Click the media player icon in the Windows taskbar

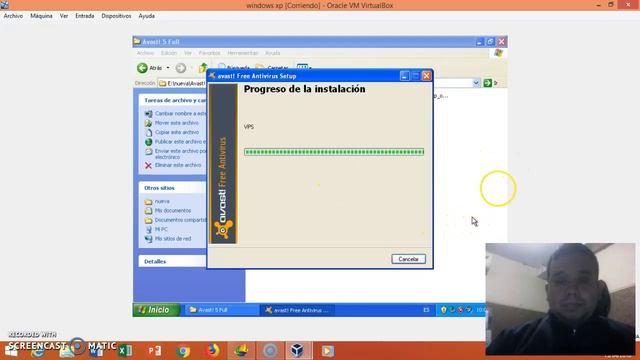point(327,351)
